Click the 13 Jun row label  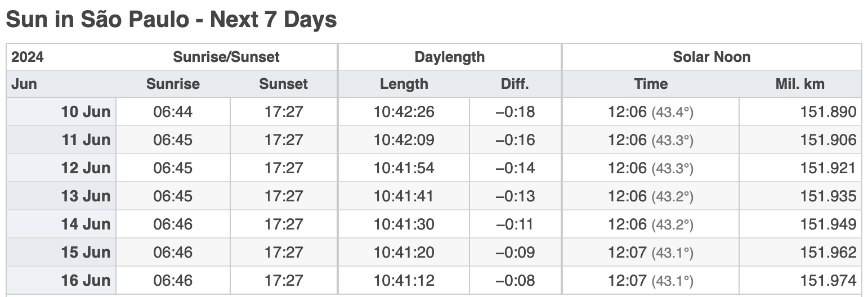[x=61, y=196]
